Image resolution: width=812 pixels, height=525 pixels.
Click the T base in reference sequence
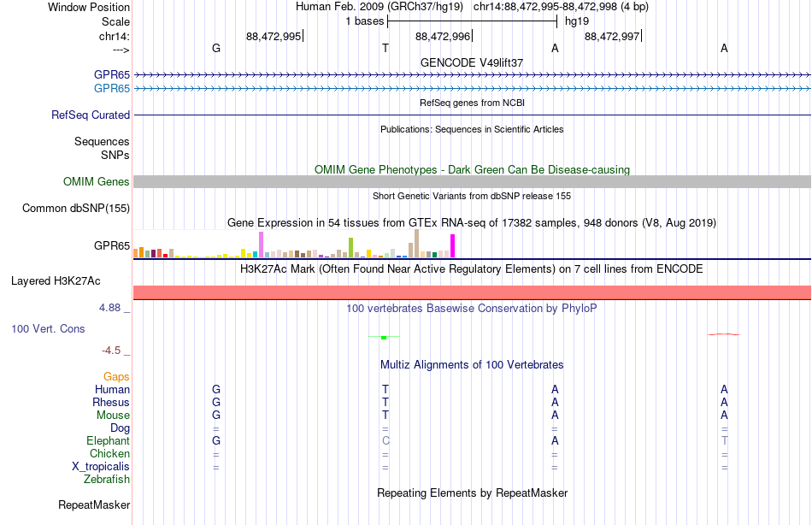[x=385, y=48]
